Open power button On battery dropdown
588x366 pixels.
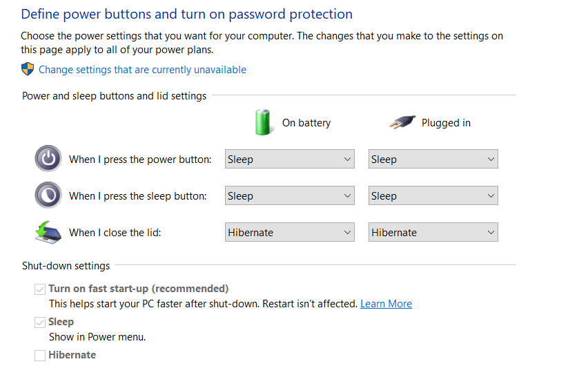click(x=290, y=160)
